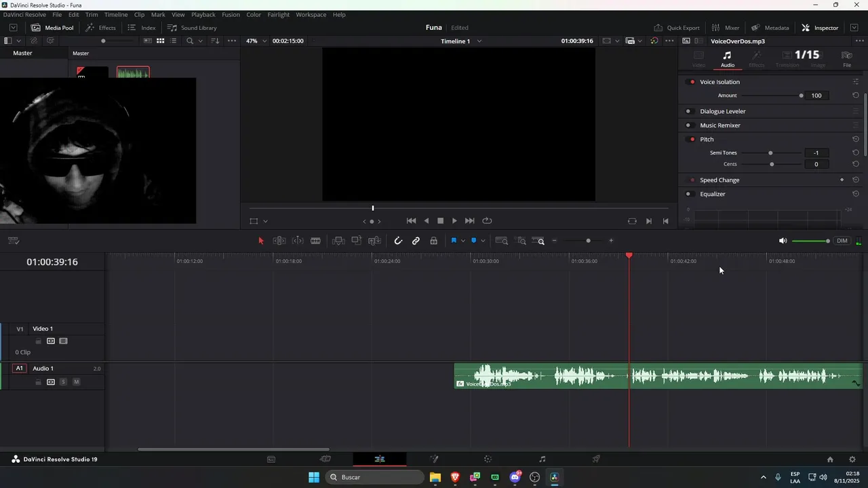Toggle timeline Snapping magnet icon

tap(398, 241)
